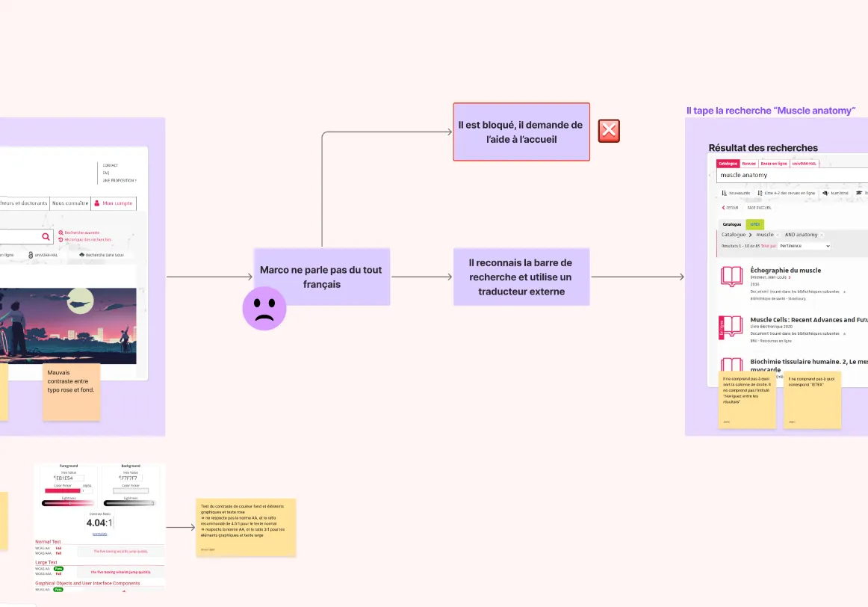Open the Nous connaître menu item
Viewport: 868px width, 607px height.
click(70, 203)
